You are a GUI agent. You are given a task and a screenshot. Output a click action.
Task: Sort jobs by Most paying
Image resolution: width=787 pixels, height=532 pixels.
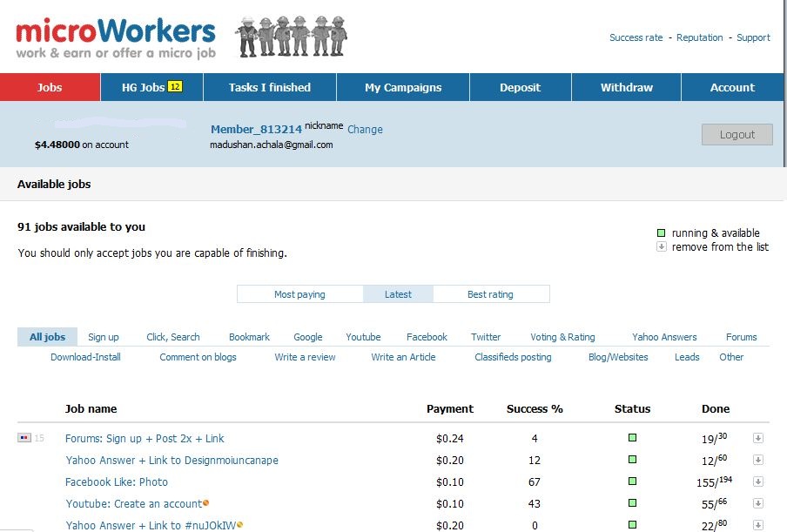tap(299, 294)
